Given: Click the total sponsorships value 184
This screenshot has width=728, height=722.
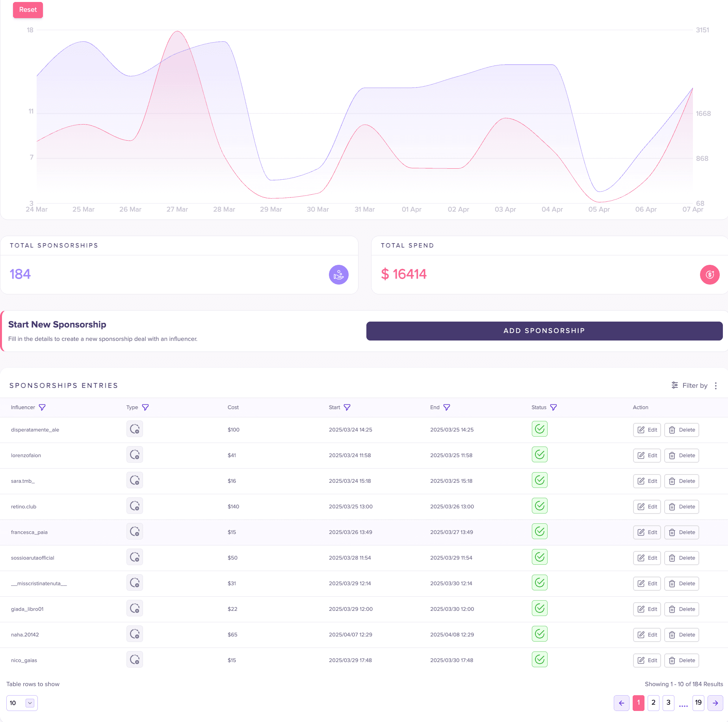Looking at the screenshot, I should (x=20, y=274).
